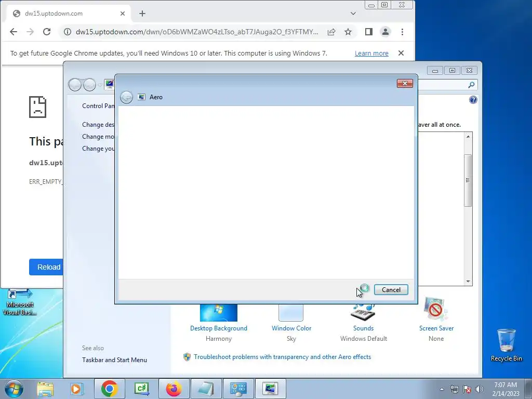
Task: Close the dw15.uptodown.com tab
Action: point(123,14)
